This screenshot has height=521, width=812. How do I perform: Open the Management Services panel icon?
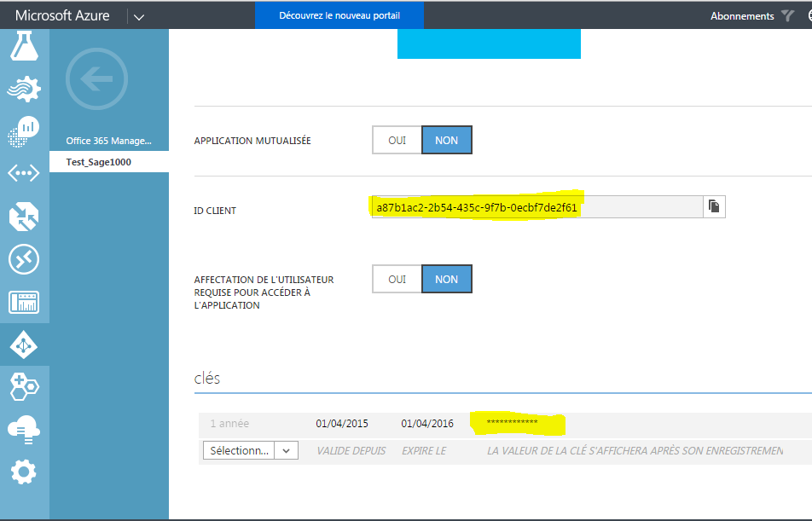24,302
